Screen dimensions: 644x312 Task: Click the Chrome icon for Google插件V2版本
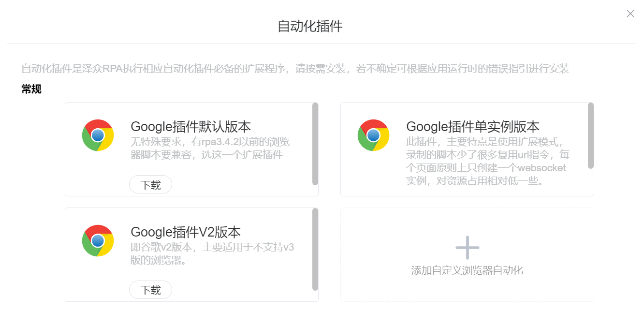pyautogui.click(x=98, y=240)
